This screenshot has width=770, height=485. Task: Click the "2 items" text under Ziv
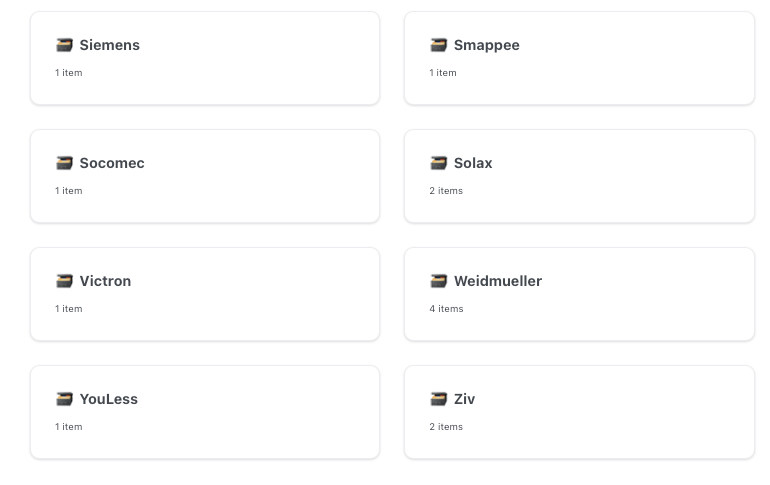coord(446,427)
